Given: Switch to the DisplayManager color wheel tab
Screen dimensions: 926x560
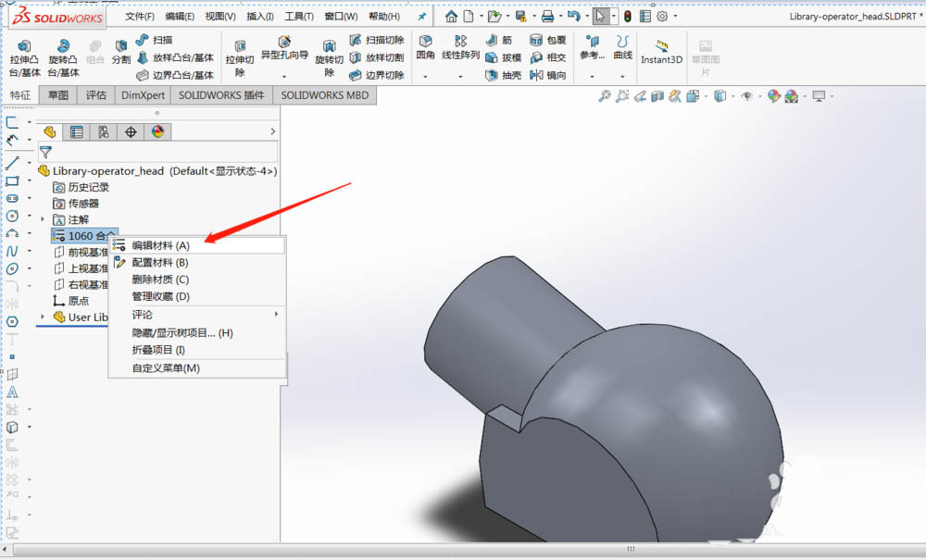Looking at the screenshot, I should pos(157,132).
